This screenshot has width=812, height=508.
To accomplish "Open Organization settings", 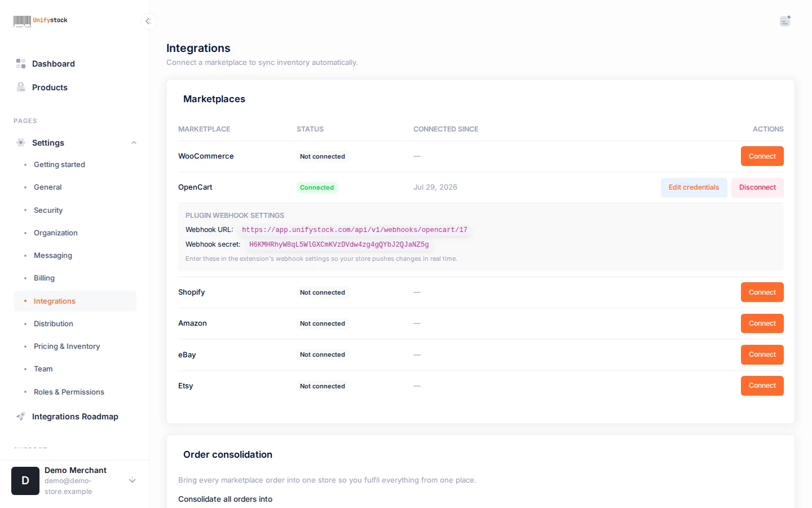I will point(55,233).
